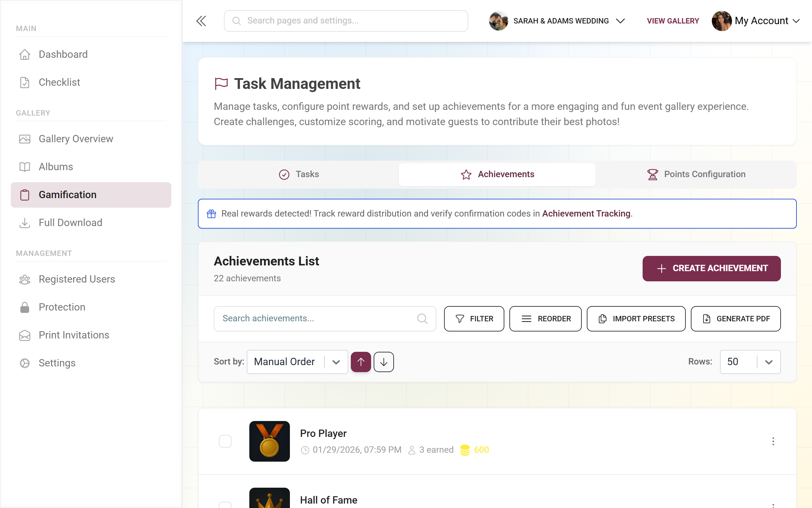Click the Hall of Fame achievement title

coord(329,500)
